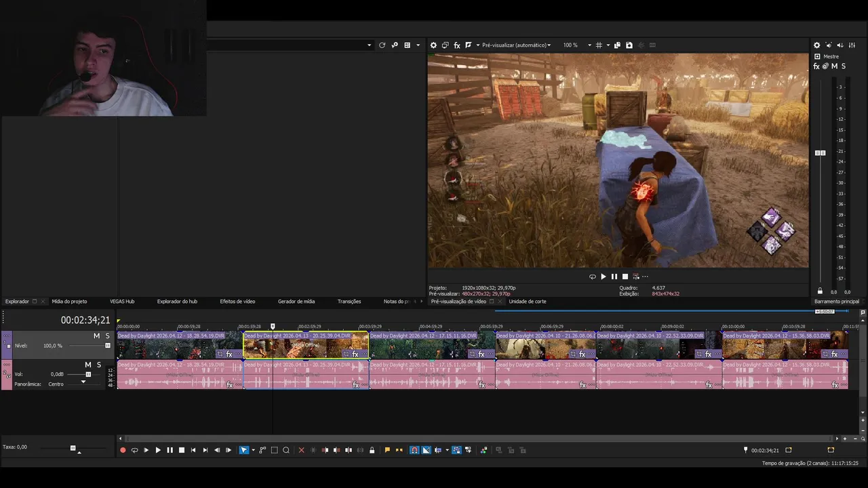Toggle split screen view in preview
Image resolution: width=868 pixels, height=488 pixels.
tap(469, 45)
